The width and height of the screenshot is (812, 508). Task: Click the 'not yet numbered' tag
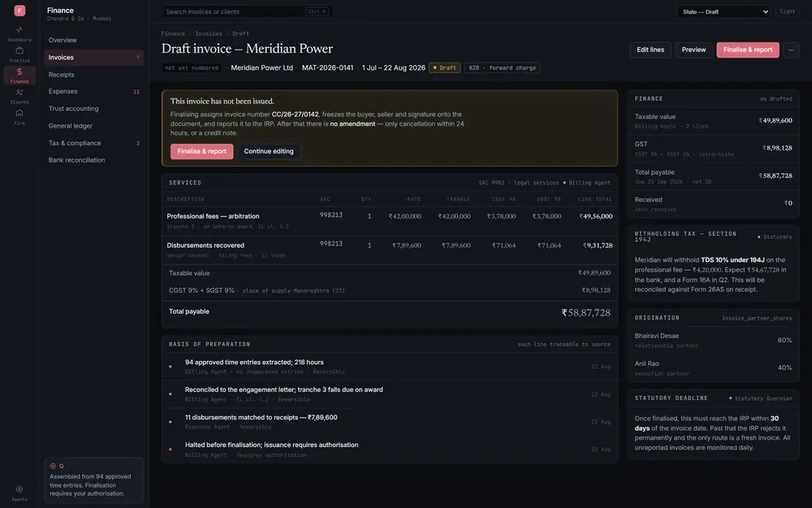pos(192,68)
